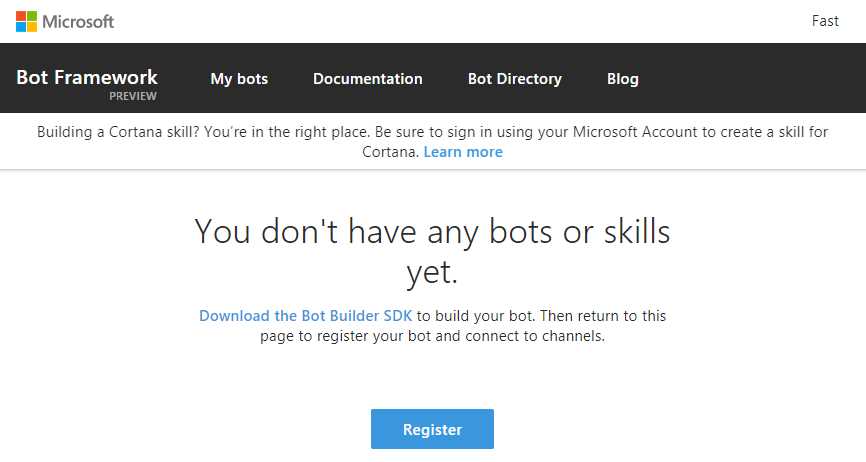The height and width of the screenshot is (462, 866).
Task: Select the heading You don't have any bots
Action: coord(432,251)
